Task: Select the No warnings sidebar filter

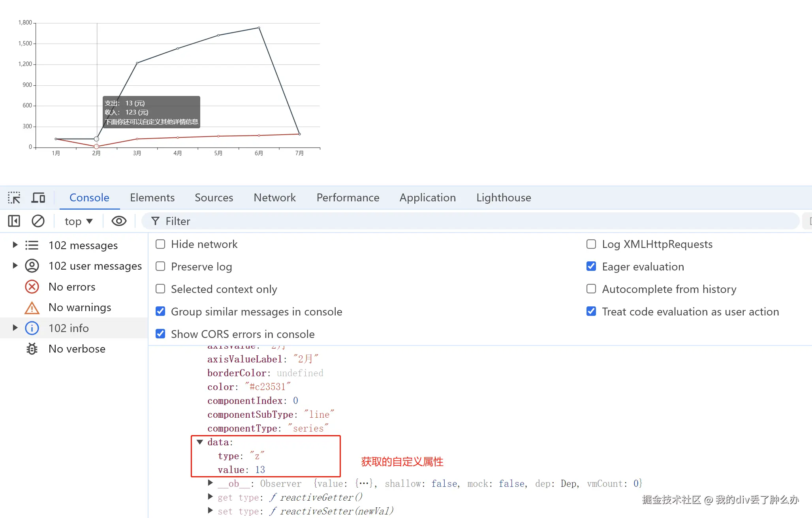Action: click(x=79, y=307)
